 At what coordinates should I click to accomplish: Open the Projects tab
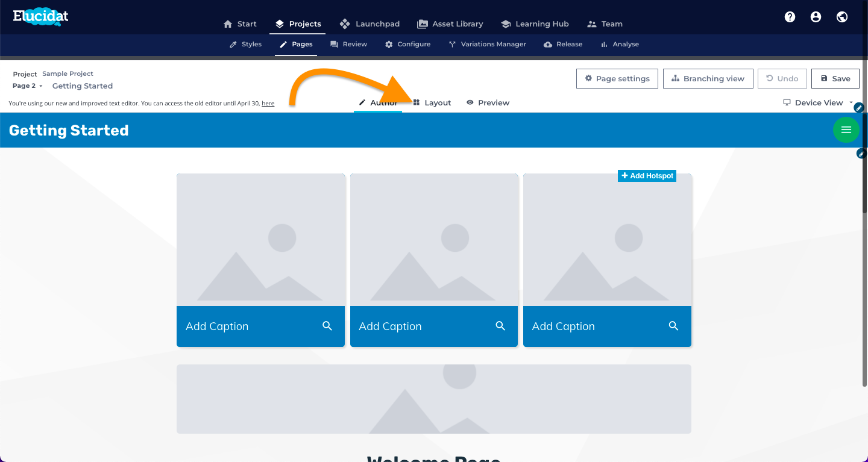298,24
